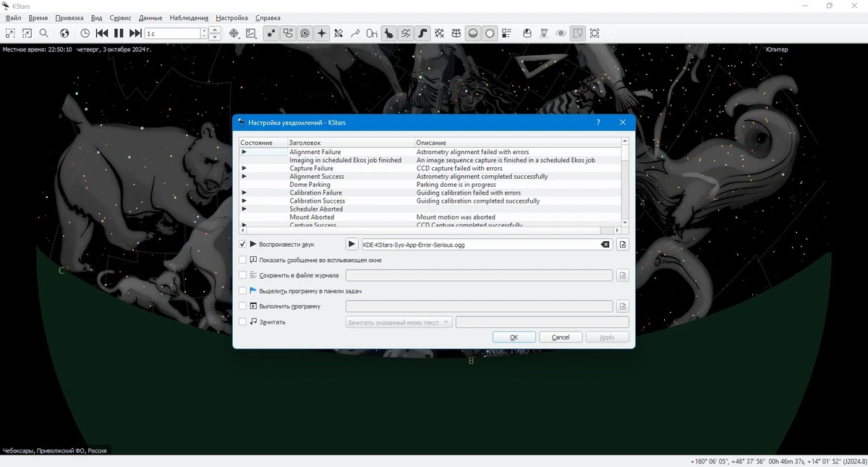The image size is (868, 467).
Task: Enable 'Показать сообщение во всплывающем окне'
Action: (242, 260)
